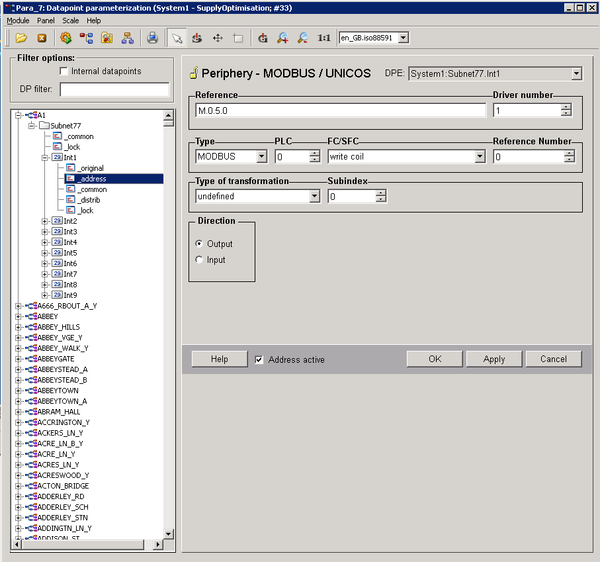
Task: Uncheck the Address active checkbox
Action: pyautogui.click(x=260, y=359)
